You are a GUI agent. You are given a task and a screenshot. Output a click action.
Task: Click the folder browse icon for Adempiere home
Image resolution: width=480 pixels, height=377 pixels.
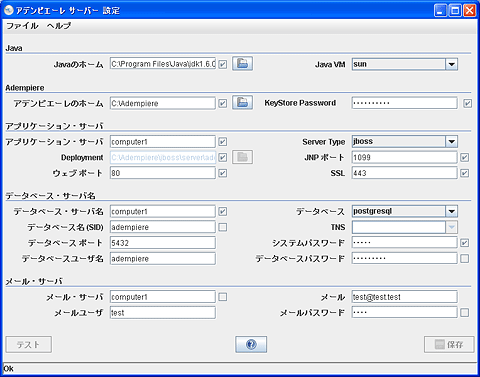click(x=242, y=103)
